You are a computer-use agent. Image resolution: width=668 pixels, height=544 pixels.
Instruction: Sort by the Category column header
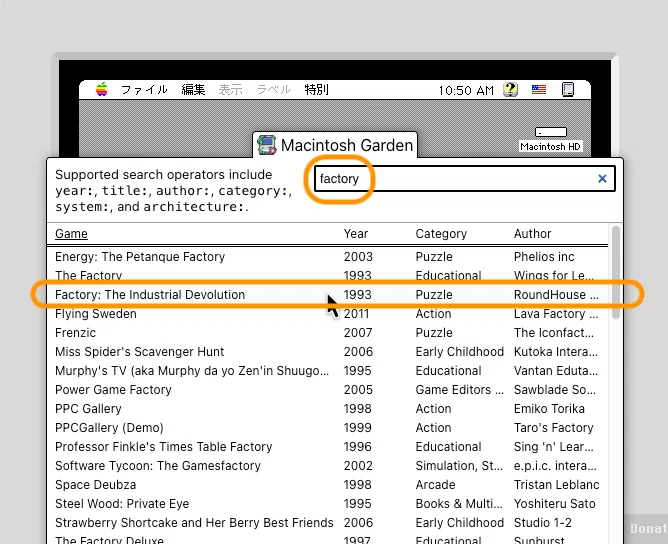441,233
